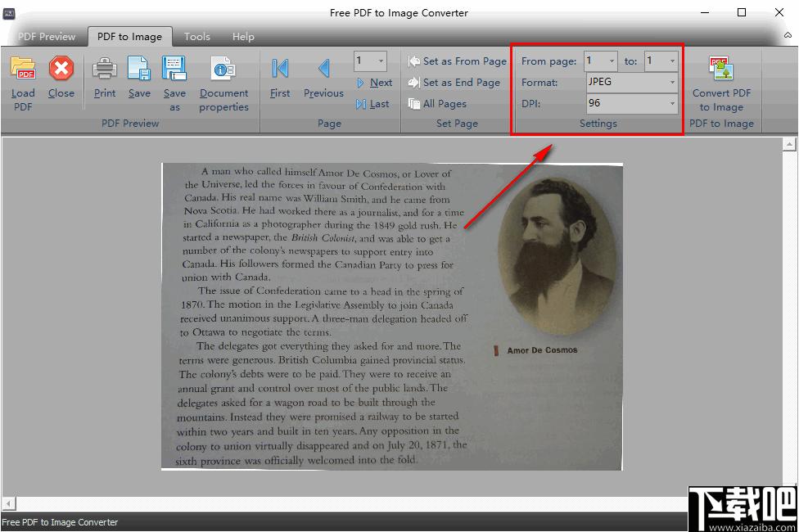Click Set as From Page icon
The width and height of the screenshot is (799, 532).
[x=413, y=61]
